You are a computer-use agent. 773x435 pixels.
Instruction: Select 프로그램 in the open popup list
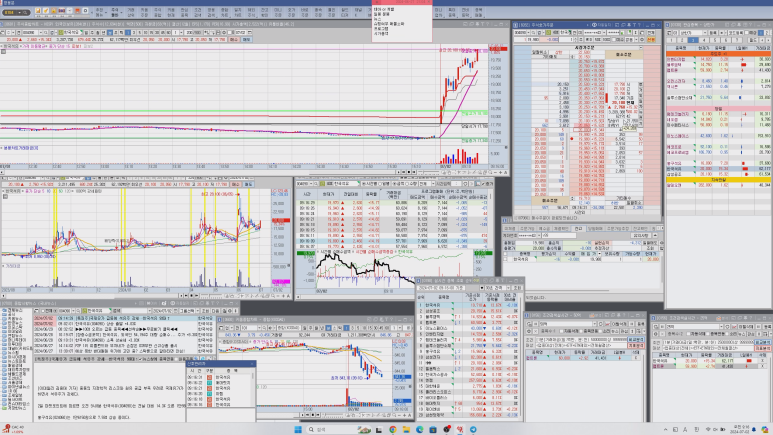click(x=381, y=29)
